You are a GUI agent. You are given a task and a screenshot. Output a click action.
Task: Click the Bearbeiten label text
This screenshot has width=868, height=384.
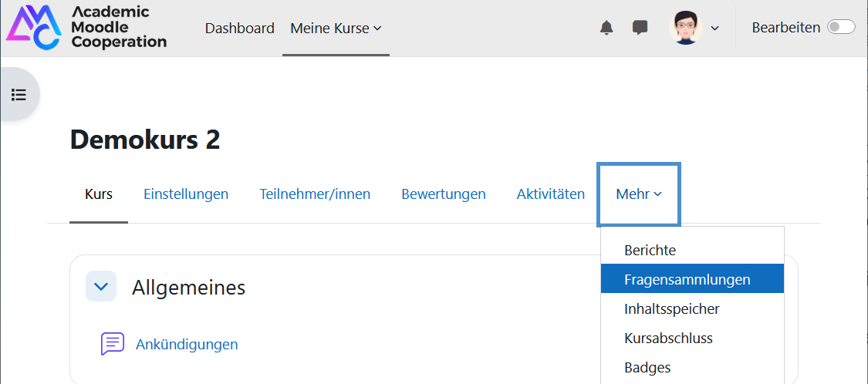pyautogui.click(x=785, y=28)
